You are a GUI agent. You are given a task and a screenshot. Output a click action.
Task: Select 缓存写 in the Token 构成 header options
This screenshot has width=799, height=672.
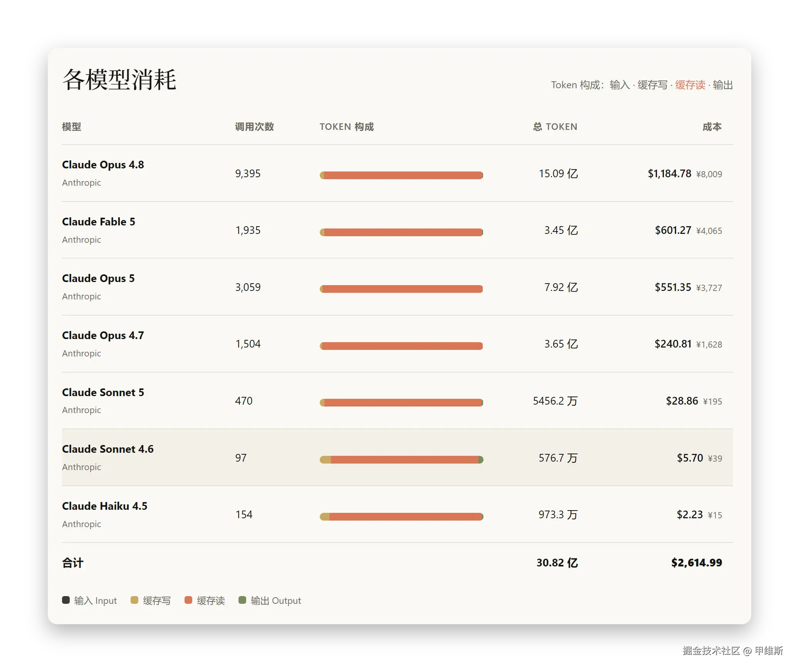(652, 85)
